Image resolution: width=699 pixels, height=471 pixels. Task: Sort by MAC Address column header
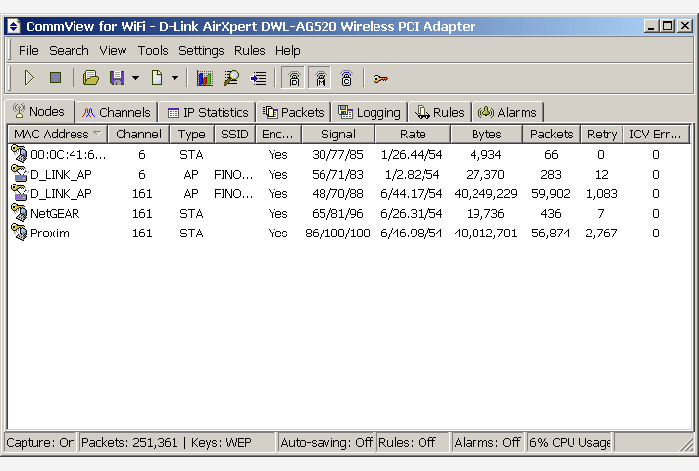(58, 134)
